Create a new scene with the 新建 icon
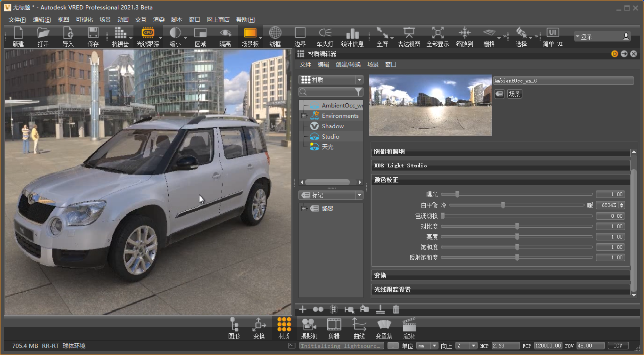This screenshot has width=644, height=355. [x=18, y=37]
